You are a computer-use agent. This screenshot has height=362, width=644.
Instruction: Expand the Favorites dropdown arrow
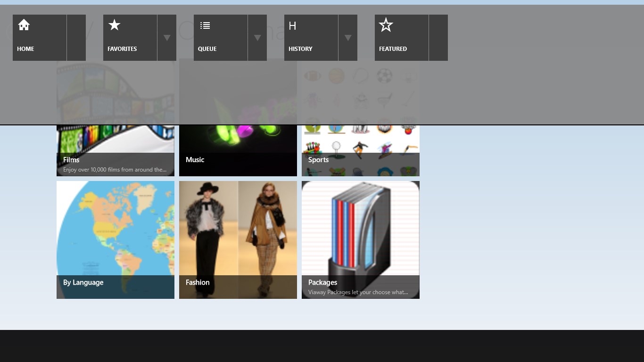point(167,38)
